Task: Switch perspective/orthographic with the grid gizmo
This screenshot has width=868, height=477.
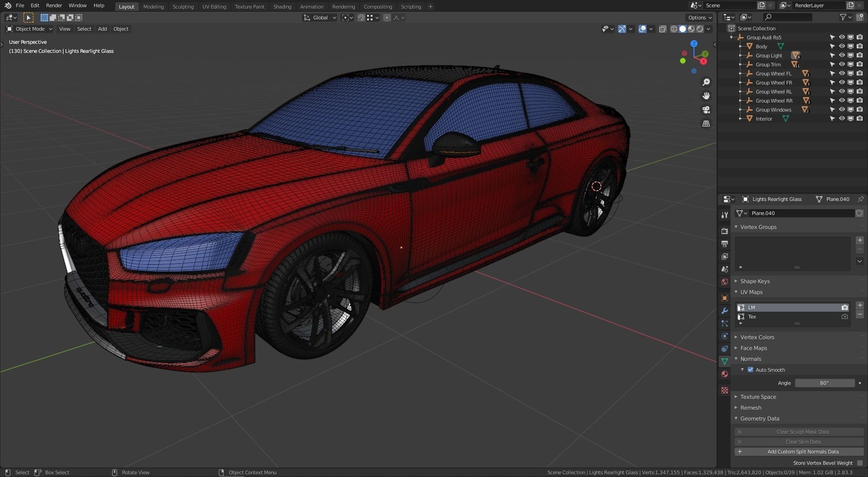Action: tap(706, 123)
